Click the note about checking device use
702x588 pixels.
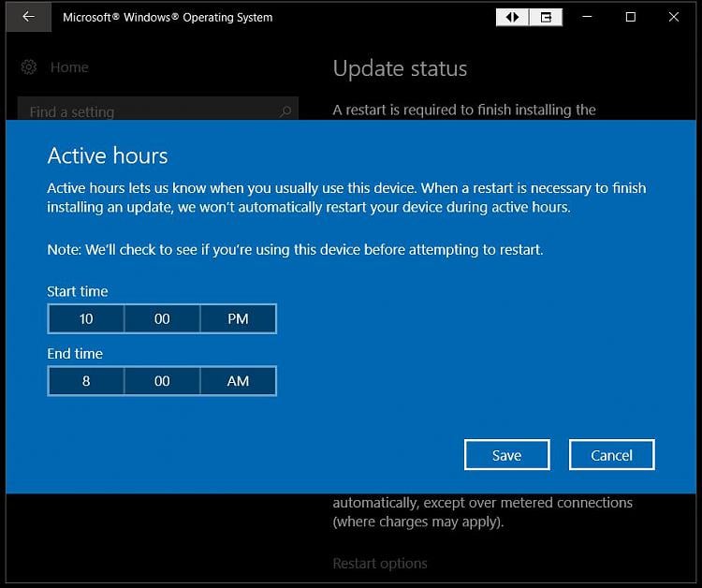tap(295, 249)
